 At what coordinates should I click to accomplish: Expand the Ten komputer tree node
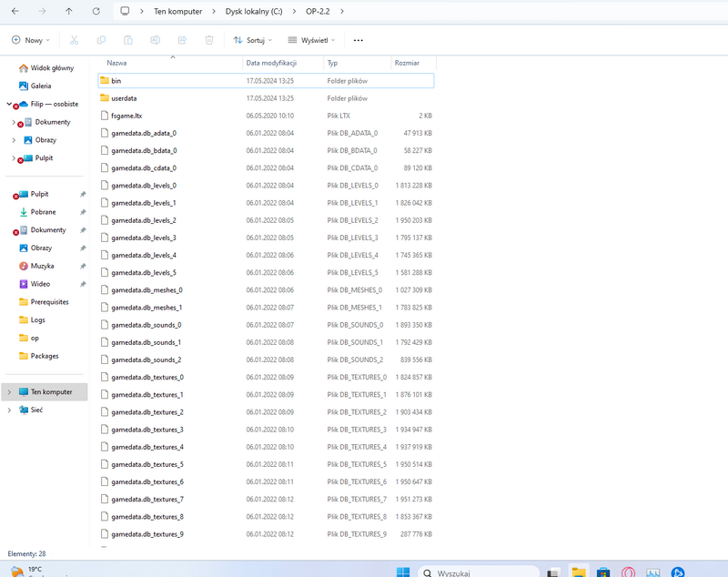(9, 392)
